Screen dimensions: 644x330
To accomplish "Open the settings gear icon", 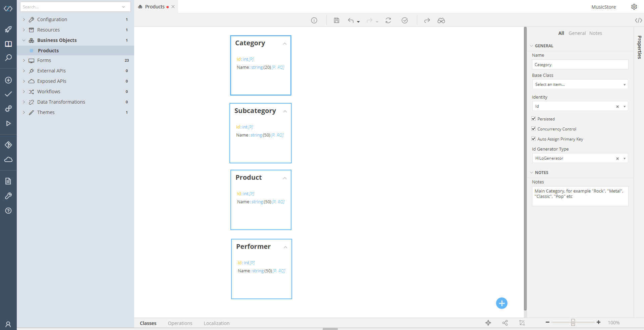I will pos(634,7).
